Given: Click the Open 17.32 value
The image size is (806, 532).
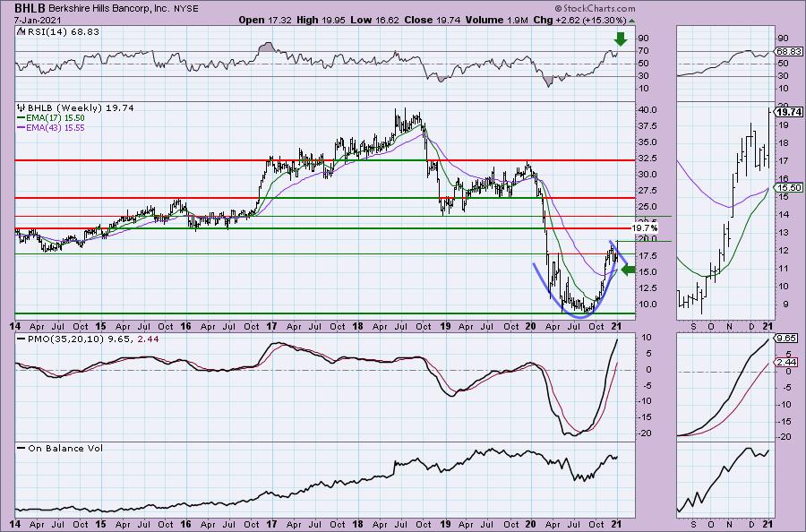Looking at the screenshot, I should coord(266,20).
